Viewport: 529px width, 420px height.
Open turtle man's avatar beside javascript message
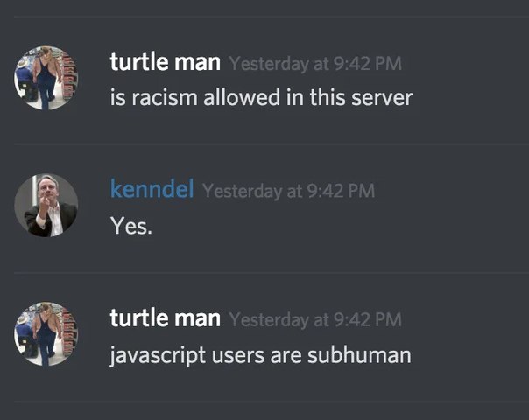(x=46, y=334)
